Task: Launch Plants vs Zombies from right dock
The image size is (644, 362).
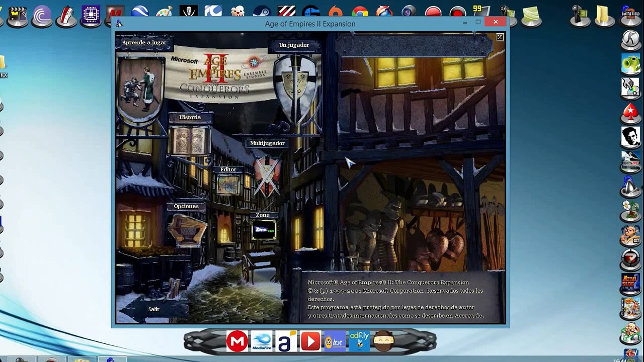Action: pos(631,64)
